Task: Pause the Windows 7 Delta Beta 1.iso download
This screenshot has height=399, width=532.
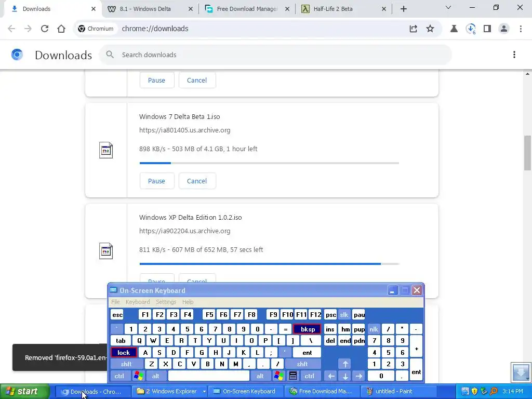Action: pos(157,181)
